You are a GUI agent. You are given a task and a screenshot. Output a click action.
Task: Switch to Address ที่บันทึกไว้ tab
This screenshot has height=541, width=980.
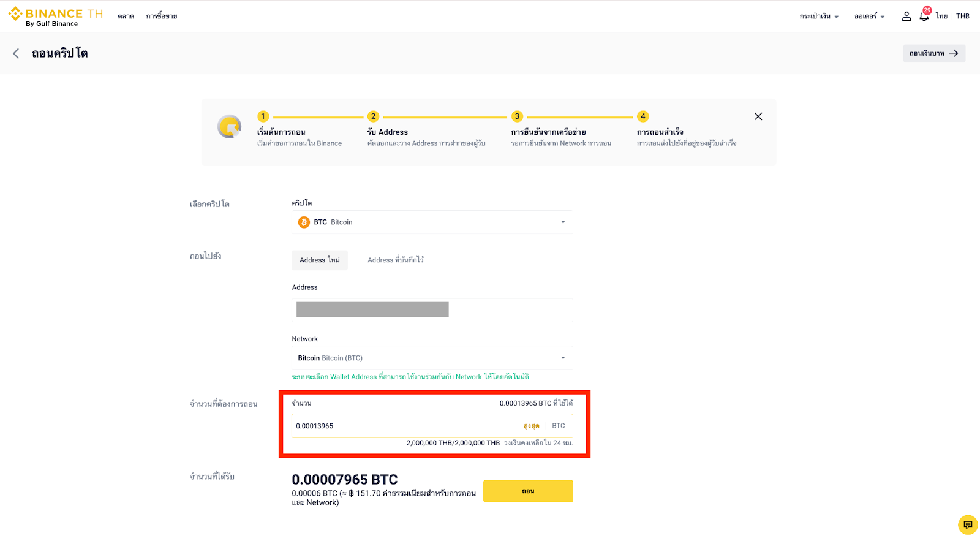[396, 260]
